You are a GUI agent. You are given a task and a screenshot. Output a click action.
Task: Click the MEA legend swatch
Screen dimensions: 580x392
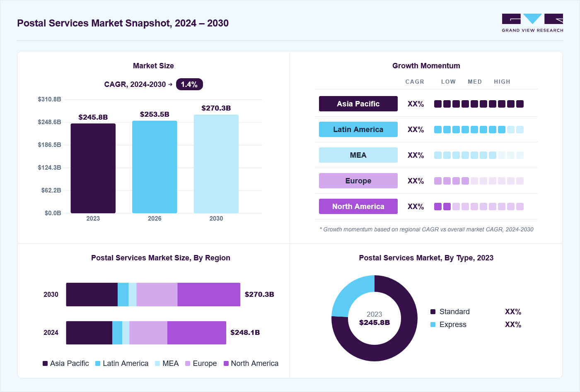[x=157, y=363]
